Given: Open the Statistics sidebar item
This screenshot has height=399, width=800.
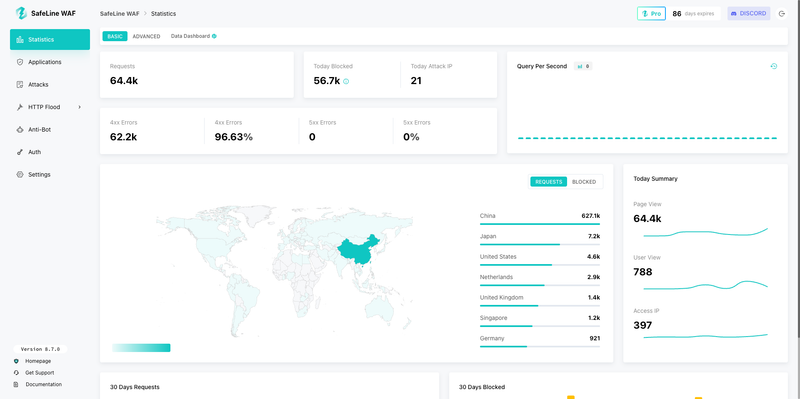Looking at the screenshot, I should (x=50, y=39).
